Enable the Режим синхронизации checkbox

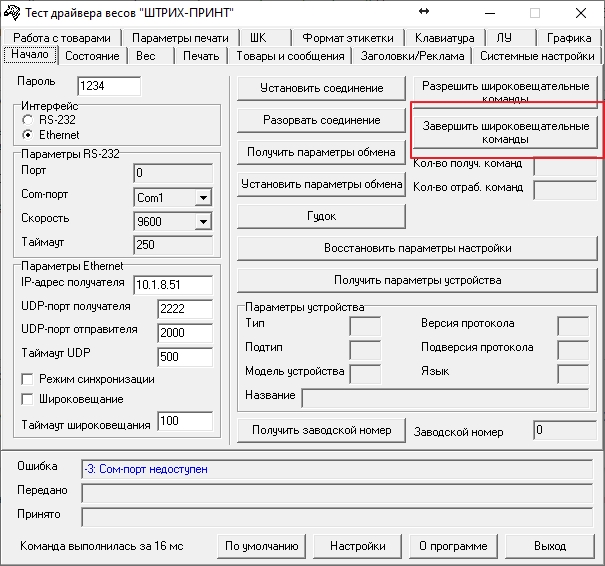tap(28, 380)
